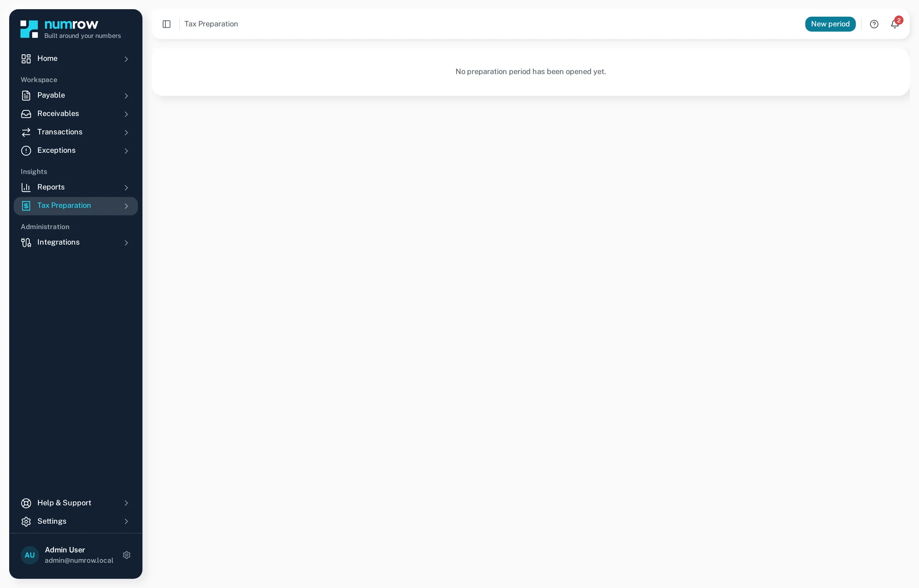Open notifications bell with 2 badge
The image size is (919, 588).
coord(896,23)
